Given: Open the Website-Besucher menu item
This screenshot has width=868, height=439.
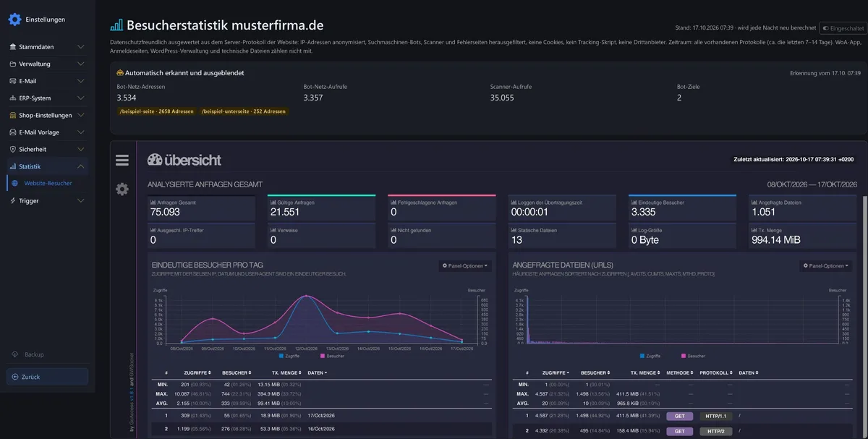Looking at the screenshot, I should click(48, 183).
